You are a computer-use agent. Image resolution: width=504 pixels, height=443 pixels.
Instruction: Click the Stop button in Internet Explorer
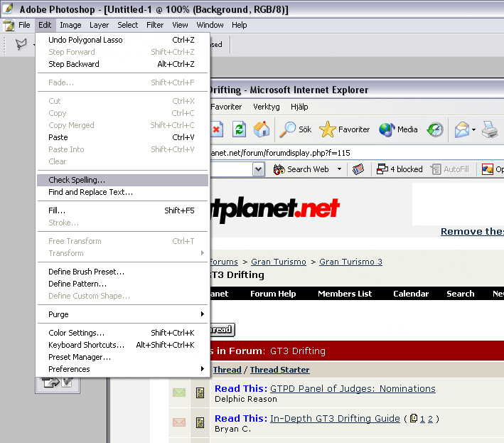(x=217, y=129)
